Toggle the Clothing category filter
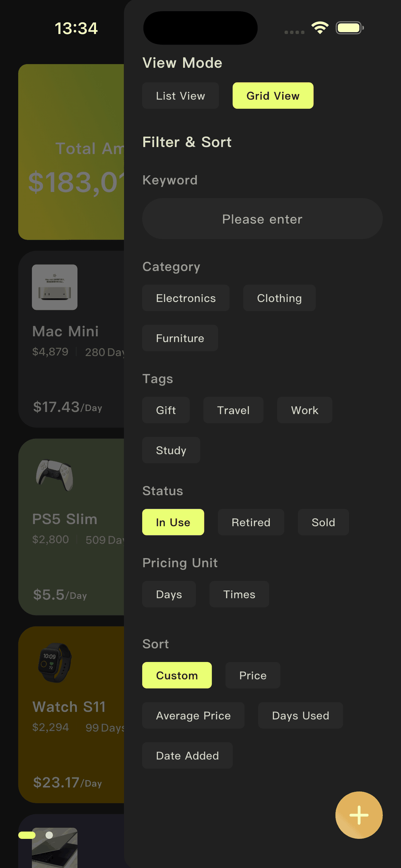This screenshot has height=868, width=401. click(x=279, y=298)
